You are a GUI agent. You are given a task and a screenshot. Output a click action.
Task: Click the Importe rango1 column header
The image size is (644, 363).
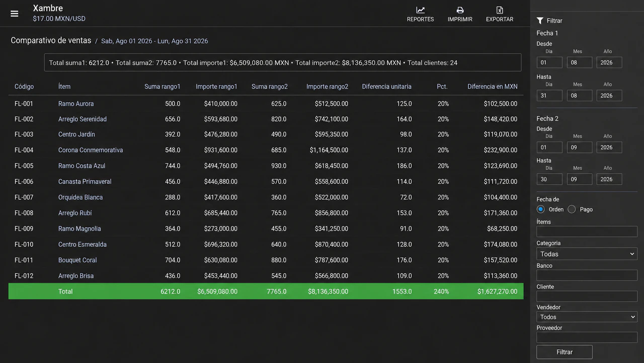point(216,87)
